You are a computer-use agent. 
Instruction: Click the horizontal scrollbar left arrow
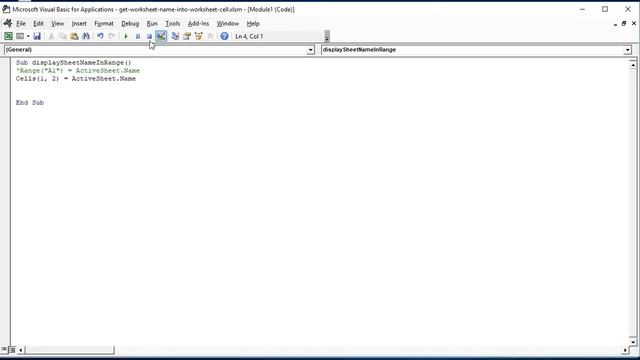(x=20, y=350)
